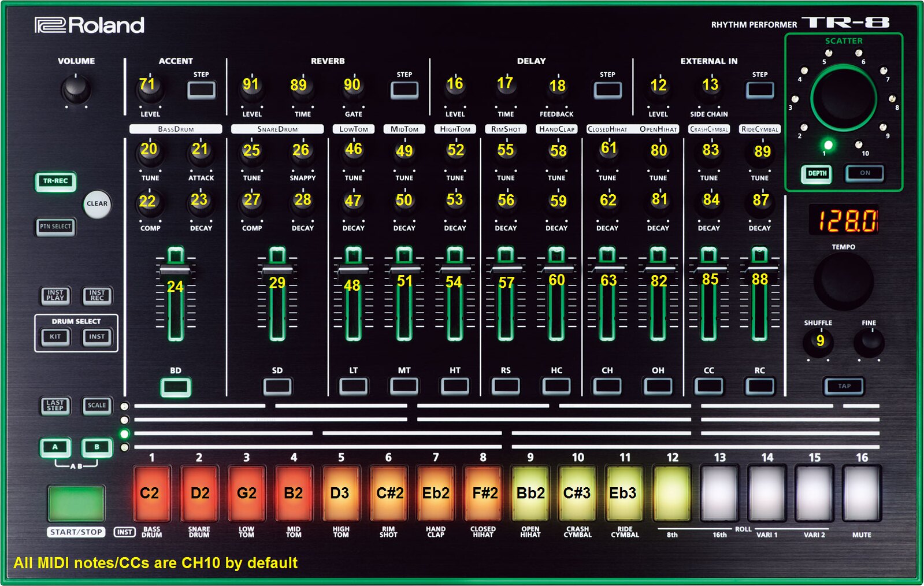The image size is (924, 586).
Task: Select the RS instrument button
Action: (506, 387)
